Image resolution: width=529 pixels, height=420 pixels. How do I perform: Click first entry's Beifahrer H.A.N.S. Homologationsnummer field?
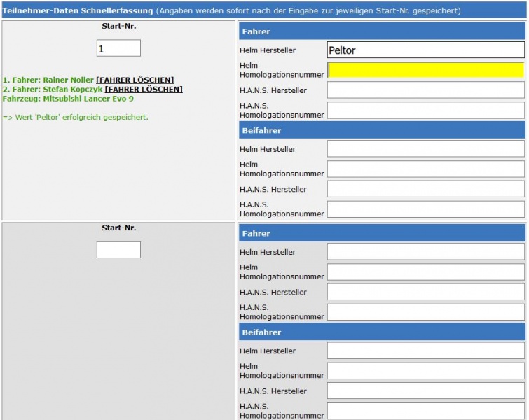point(425,209)
